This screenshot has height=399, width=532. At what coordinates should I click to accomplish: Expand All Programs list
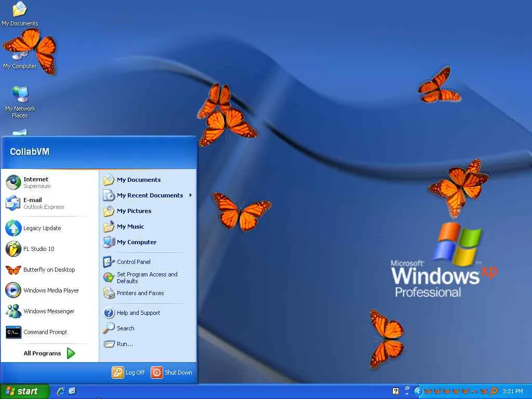[49, 353]
